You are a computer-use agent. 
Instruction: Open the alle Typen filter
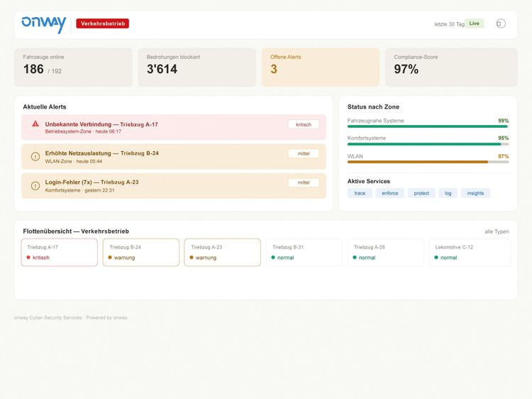(497, 231)
